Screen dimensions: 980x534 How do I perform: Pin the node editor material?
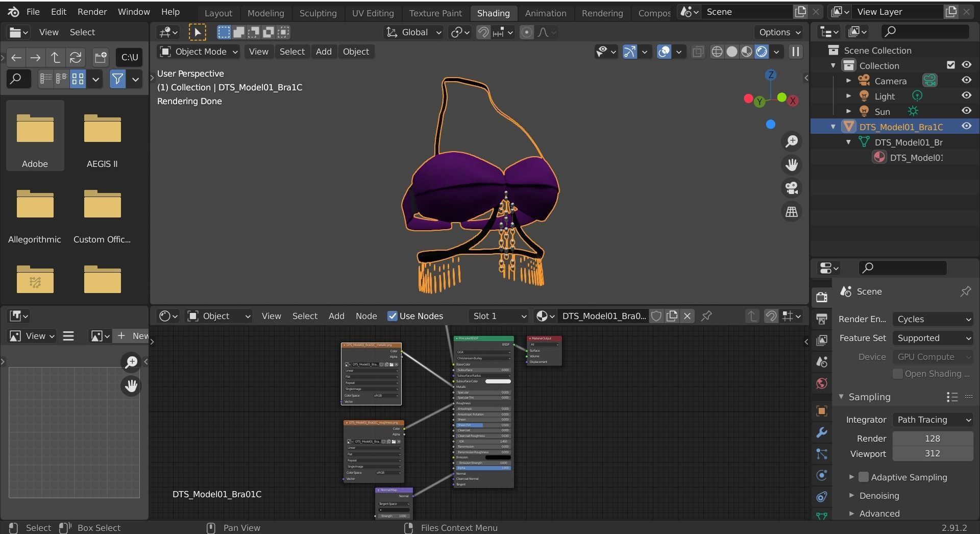click(706, 316)
